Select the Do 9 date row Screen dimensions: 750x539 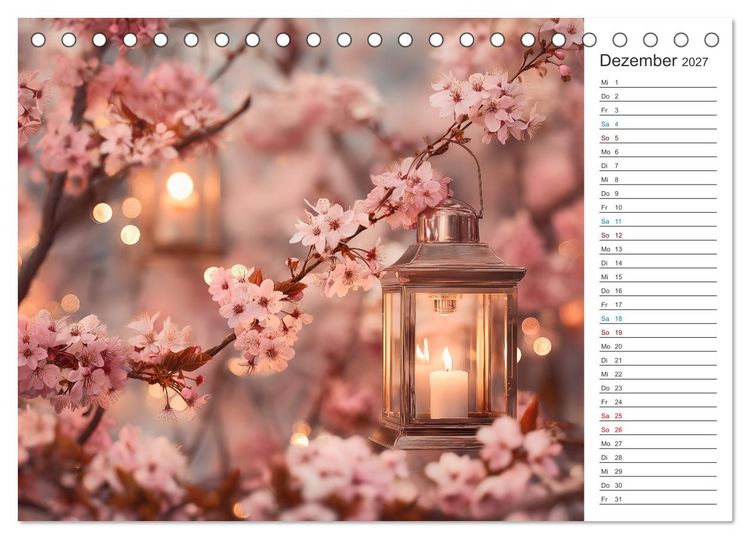(x=658, y=193)
